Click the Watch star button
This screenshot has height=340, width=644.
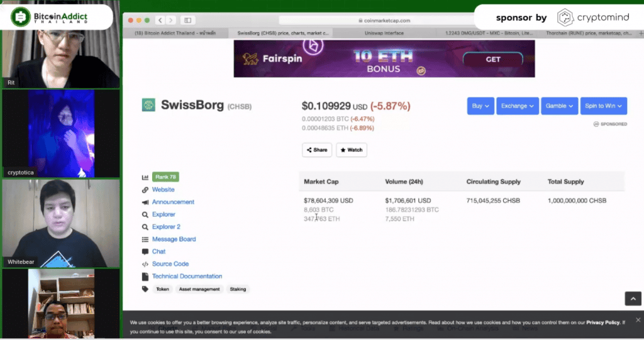pos(351,150)
